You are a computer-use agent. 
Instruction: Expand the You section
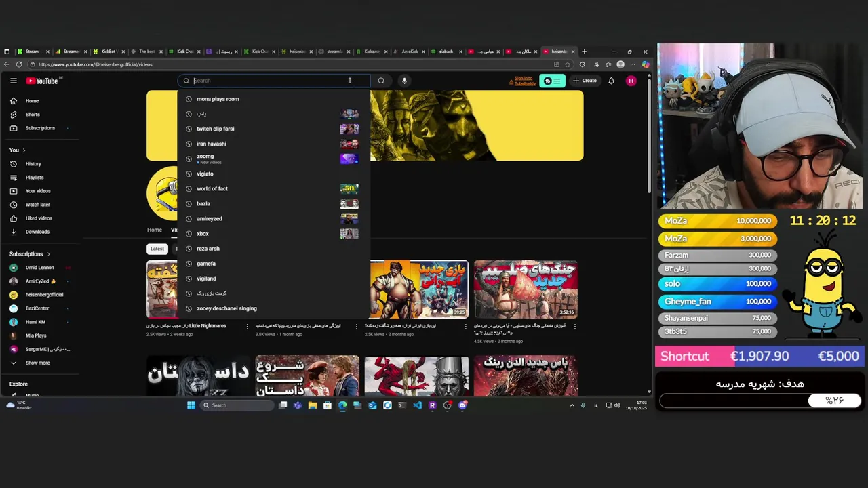tap(17, 150)
